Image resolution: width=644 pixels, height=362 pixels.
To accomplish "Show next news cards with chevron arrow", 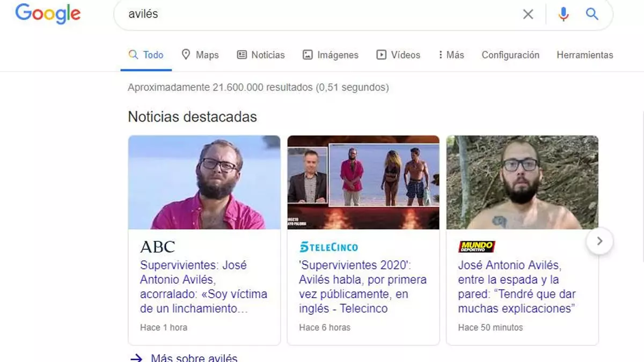I will [x=599, y=241].
